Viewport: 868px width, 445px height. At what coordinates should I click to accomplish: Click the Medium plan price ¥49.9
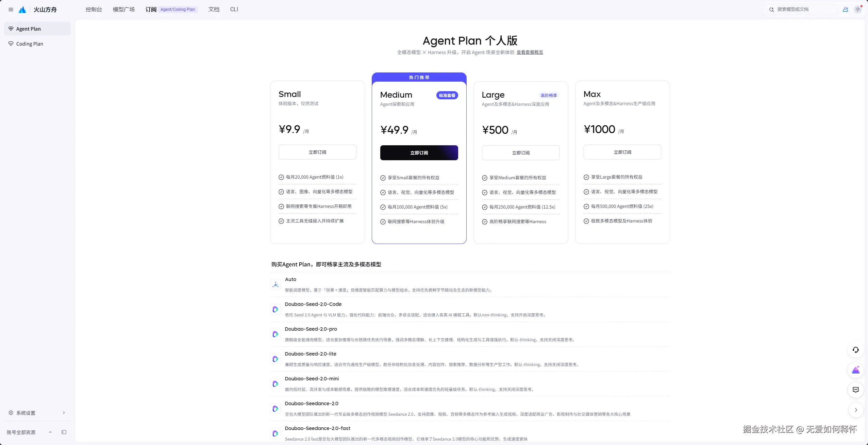(395, 130)
